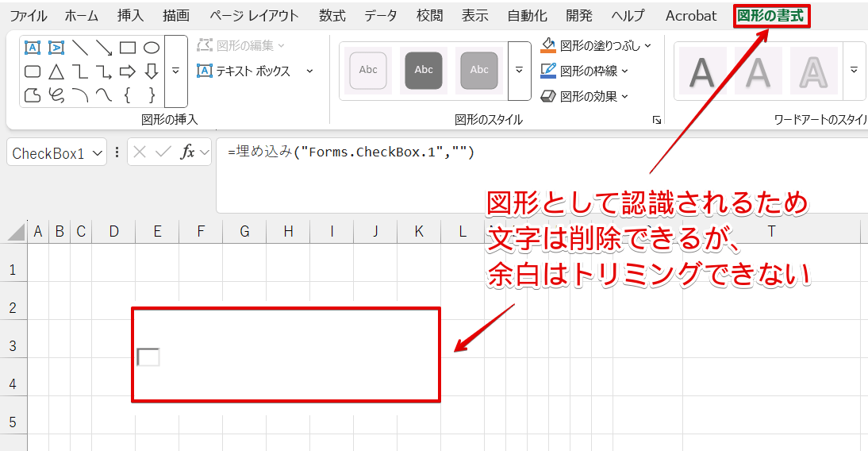Switch to the Acrobat tab
This screenshot has width=868, height=451.
tap(691, 16)
